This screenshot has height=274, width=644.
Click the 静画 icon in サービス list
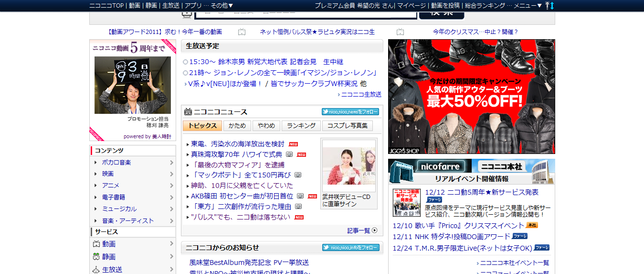click(x=96, y=256)
